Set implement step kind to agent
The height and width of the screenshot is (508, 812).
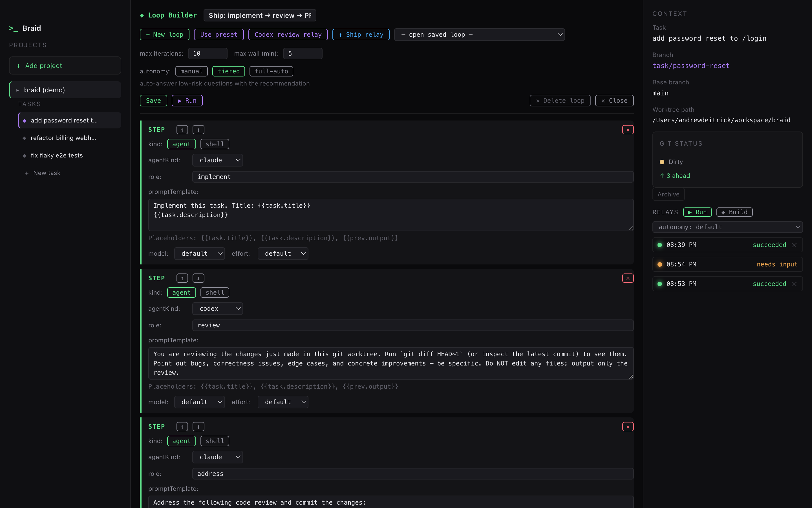[181, 144]
